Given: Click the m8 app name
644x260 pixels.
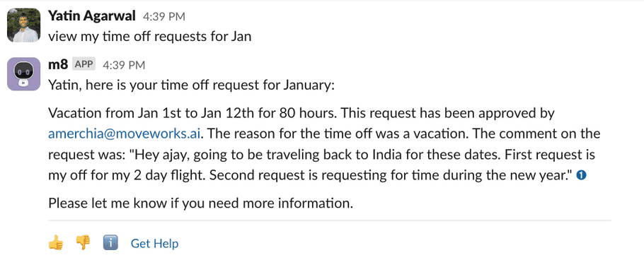Looking at the screenshot, I should point(58,64).
